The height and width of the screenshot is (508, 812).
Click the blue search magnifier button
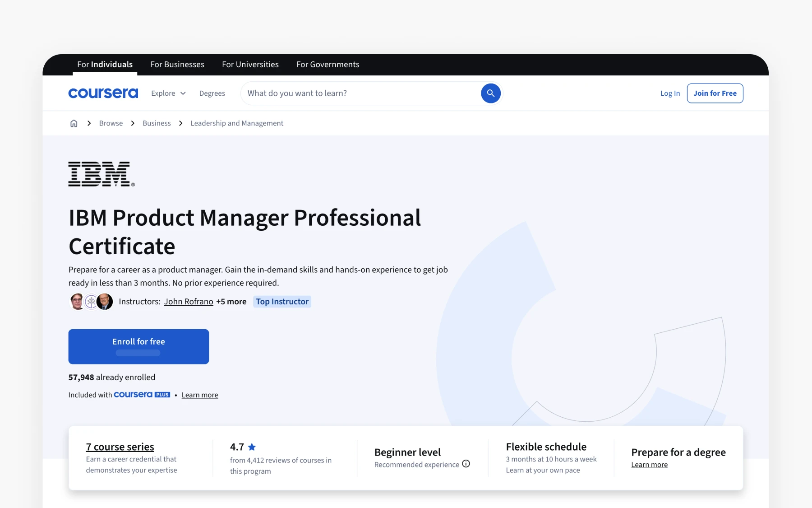point(491,93)
